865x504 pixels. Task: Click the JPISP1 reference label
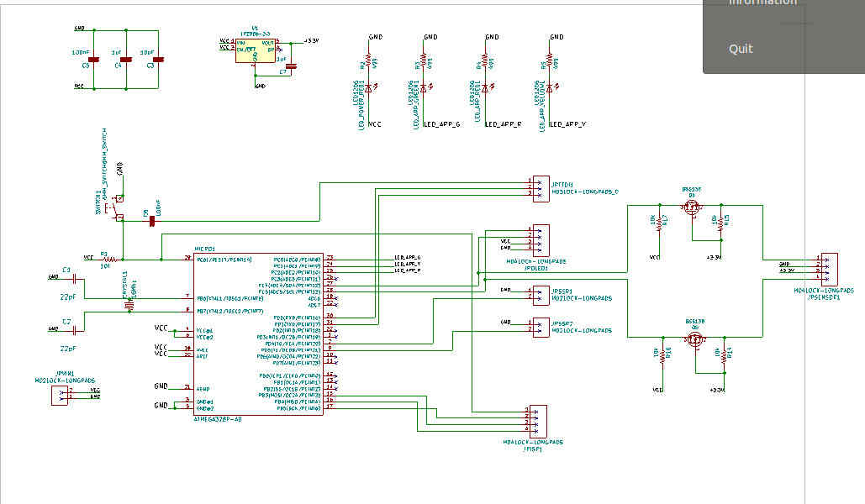pyautogui.click(x=533, y=449)
